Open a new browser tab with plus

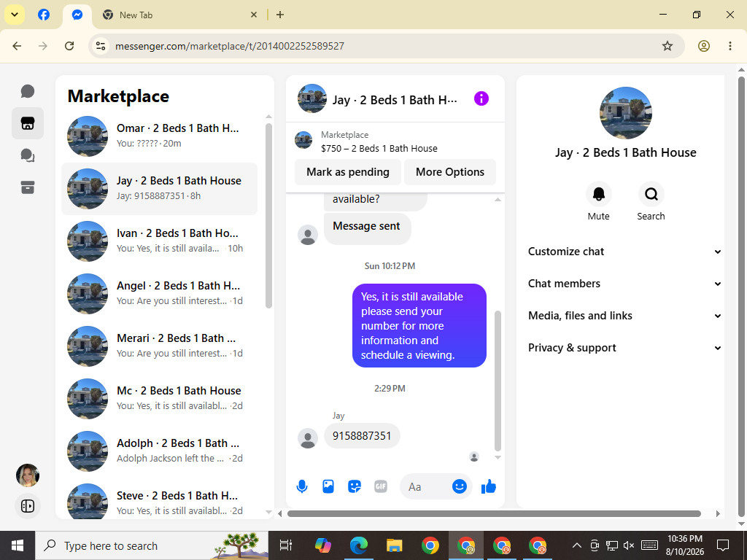pyautogui.click(x=280, y=15)
